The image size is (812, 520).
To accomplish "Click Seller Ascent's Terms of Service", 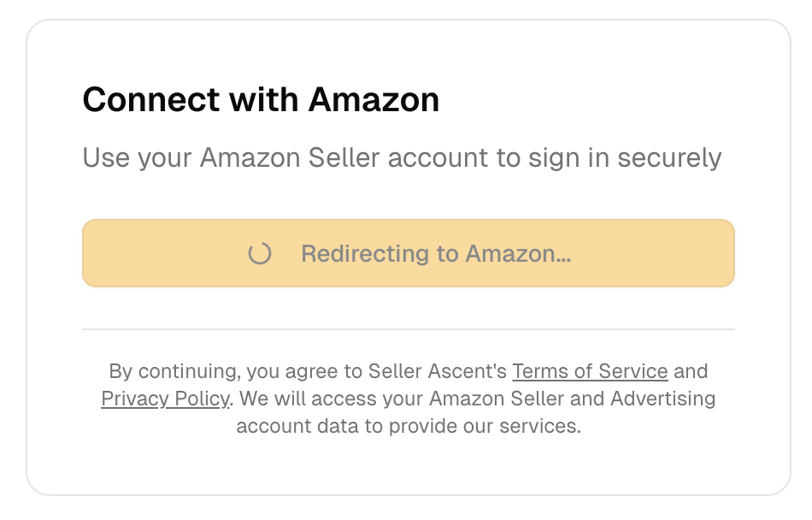I will (x=590, y=371).
